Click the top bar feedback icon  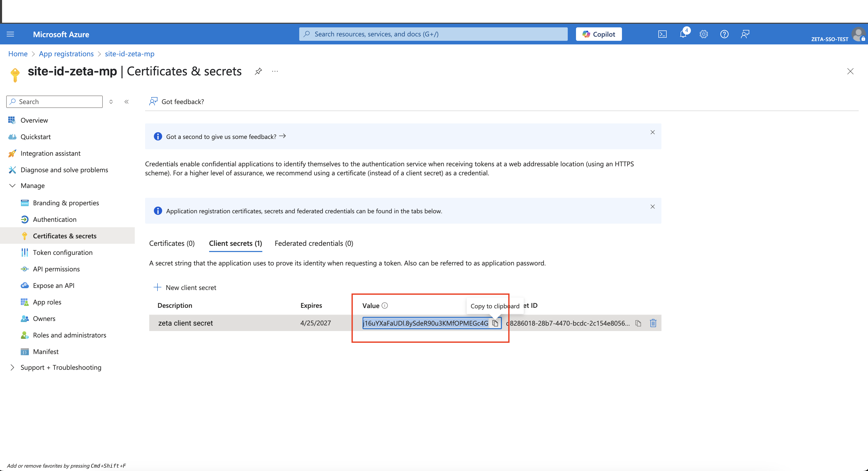pyautogui.click(x=745, y=34)
